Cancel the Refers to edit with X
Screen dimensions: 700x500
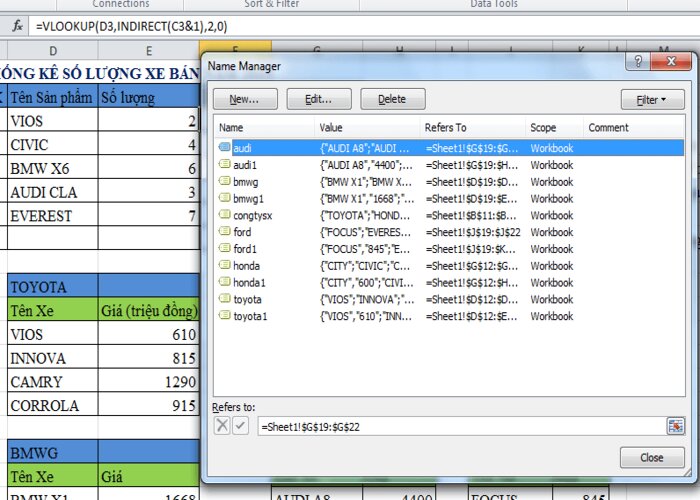pos(222,426)
